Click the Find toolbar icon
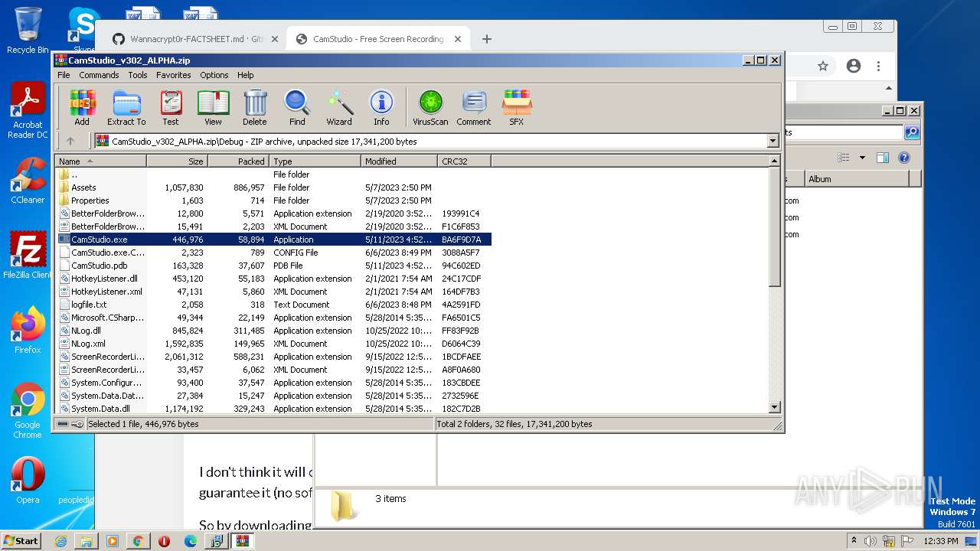Screen dimensions: 980x551 tap(297, 108)
